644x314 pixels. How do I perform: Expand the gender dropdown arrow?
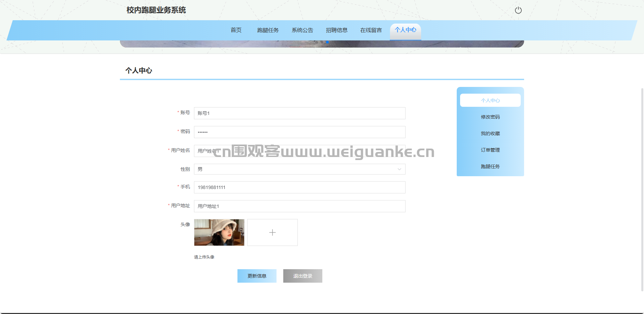399,169
